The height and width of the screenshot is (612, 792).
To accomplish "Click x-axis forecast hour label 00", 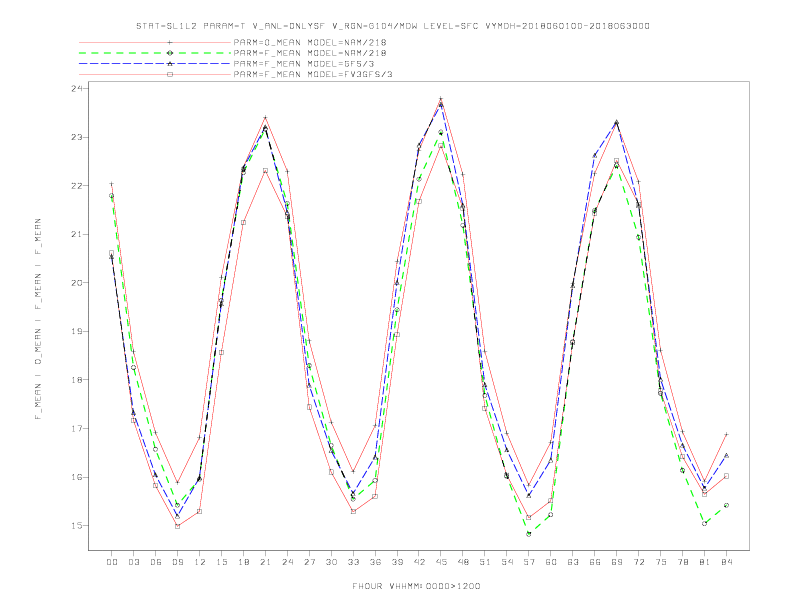I will [112, 562].
